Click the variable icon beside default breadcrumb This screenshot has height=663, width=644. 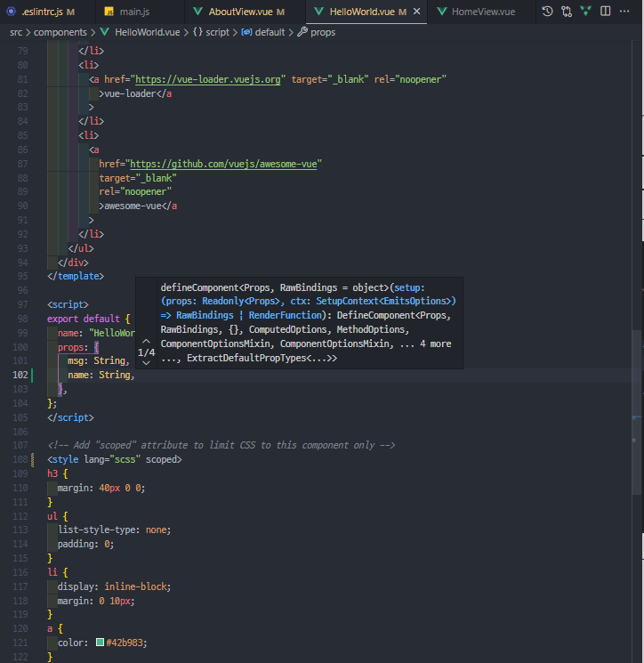(x=246, y=32)
